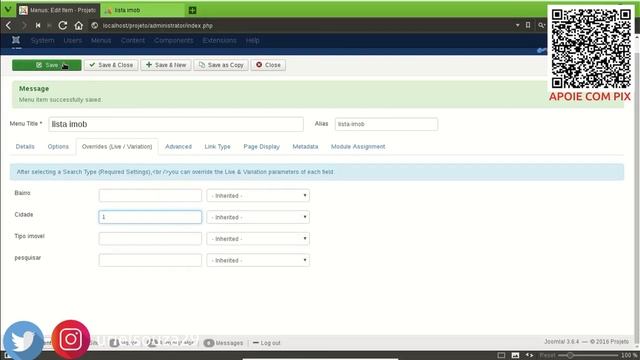Open the Menus menu
640x360 pixels.
[x=101, y=40]
